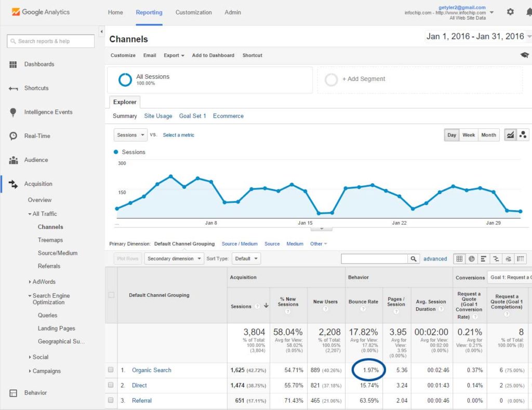Check the Direct row checkbox
Screen dimensions: 532x410
click(111, 385)
